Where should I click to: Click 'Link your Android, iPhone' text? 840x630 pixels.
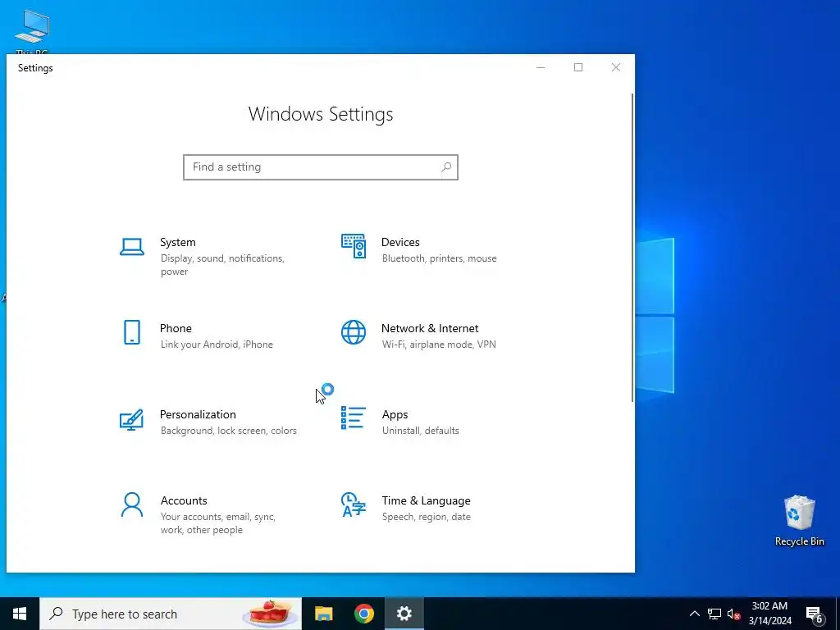pos(217,345)
